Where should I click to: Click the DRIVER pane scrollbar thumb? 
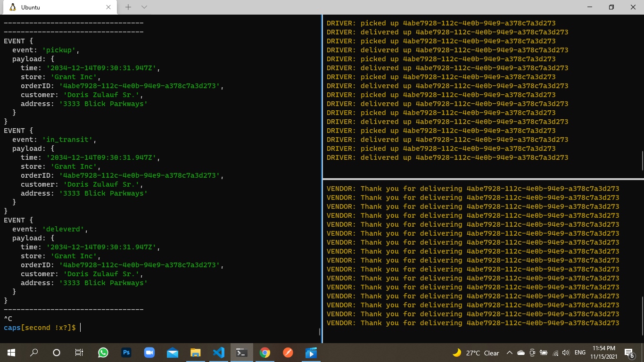(x=643, y=161)
